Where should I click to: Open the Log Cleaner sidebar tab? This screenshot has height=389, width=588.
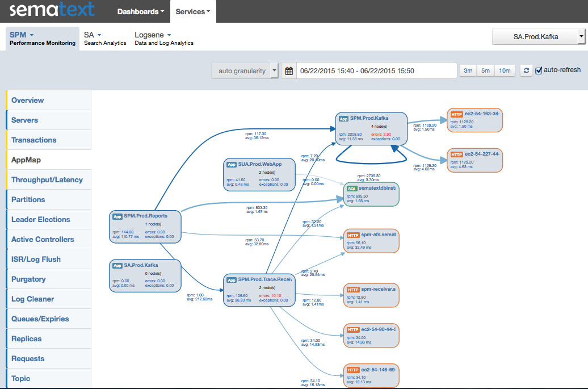(49, 299)
